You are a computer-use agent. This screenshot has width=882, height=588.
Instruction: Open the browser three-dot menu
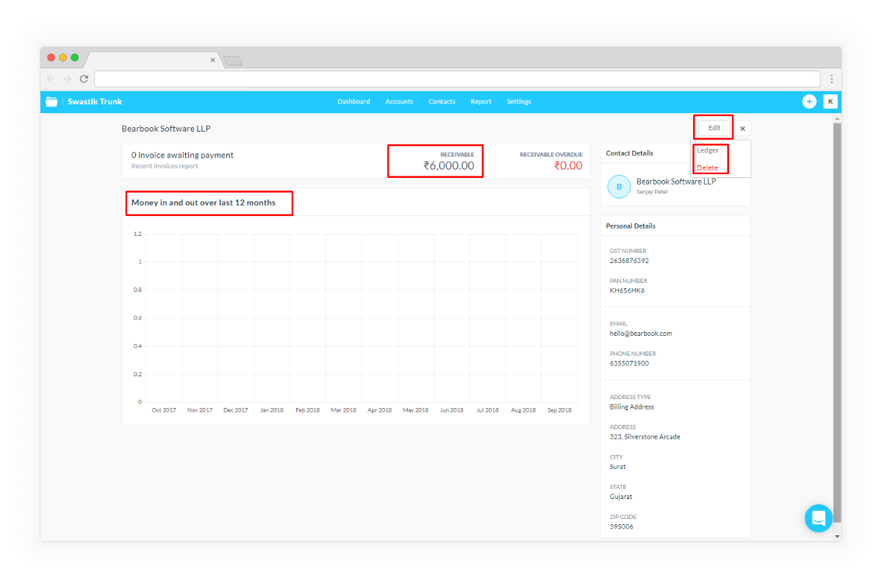point(831,79)
